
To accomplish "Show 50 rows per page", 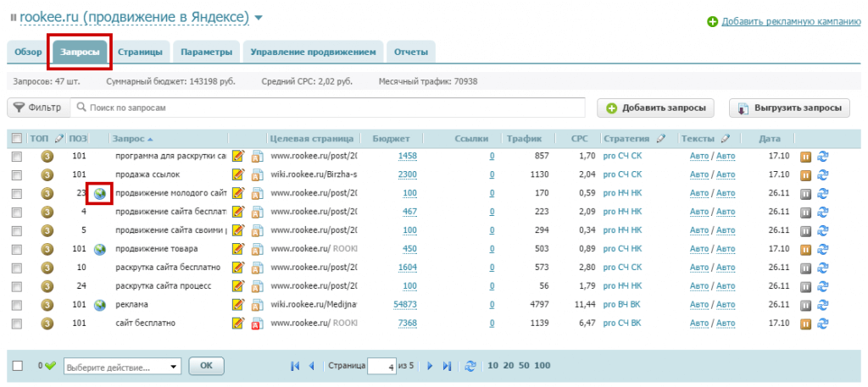I will (x=523, y=366).
